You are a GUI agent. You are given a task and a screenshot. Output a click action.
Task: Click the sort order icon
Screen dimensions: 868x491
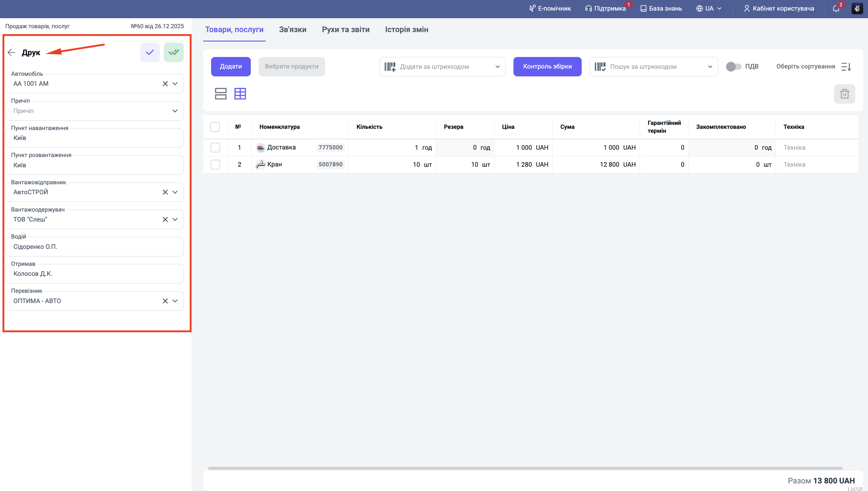(x=846, y=67)
